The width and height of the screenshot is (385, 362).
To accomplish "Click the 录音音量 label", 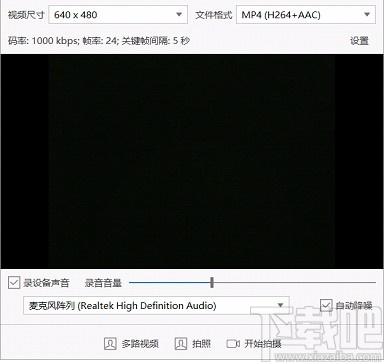I will tap(103, 283).
